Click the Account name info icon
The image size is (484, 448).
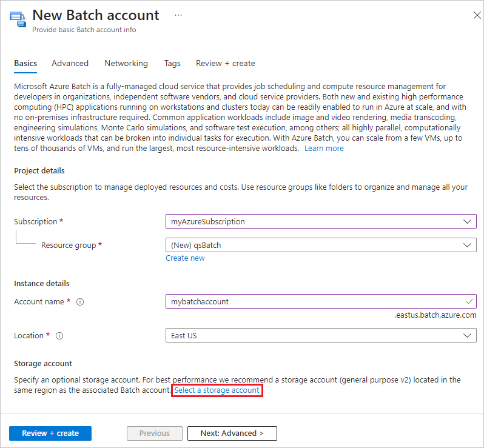pos(80,302)
